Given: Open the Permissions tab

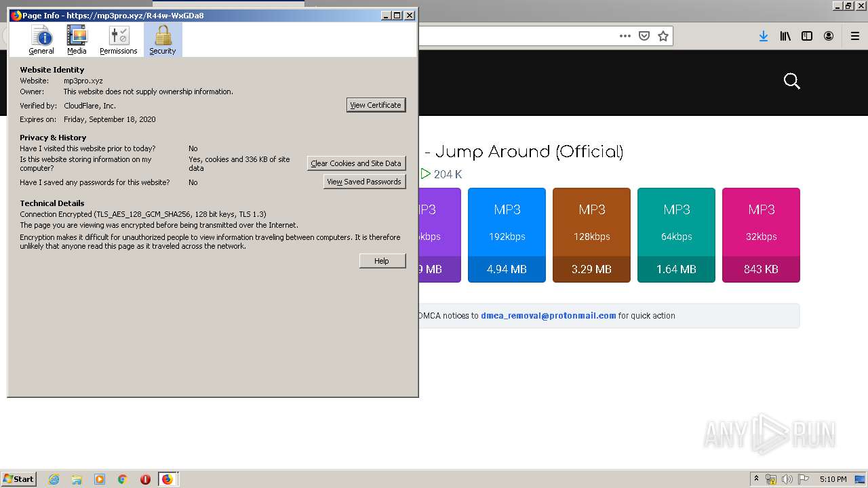Looking at the screenshot, I should pos(119,40).
